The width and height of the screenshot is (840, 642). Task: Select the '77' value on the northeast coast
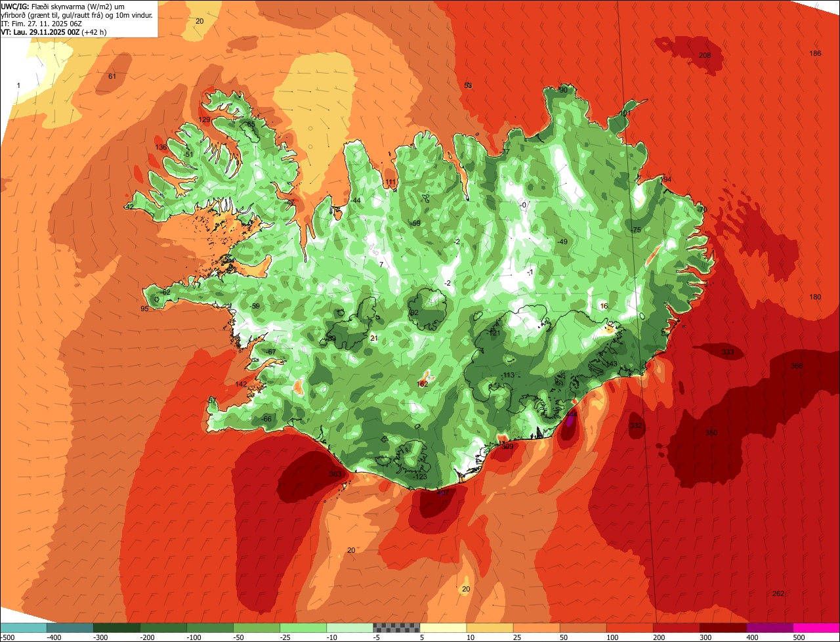tap(505, 152)
